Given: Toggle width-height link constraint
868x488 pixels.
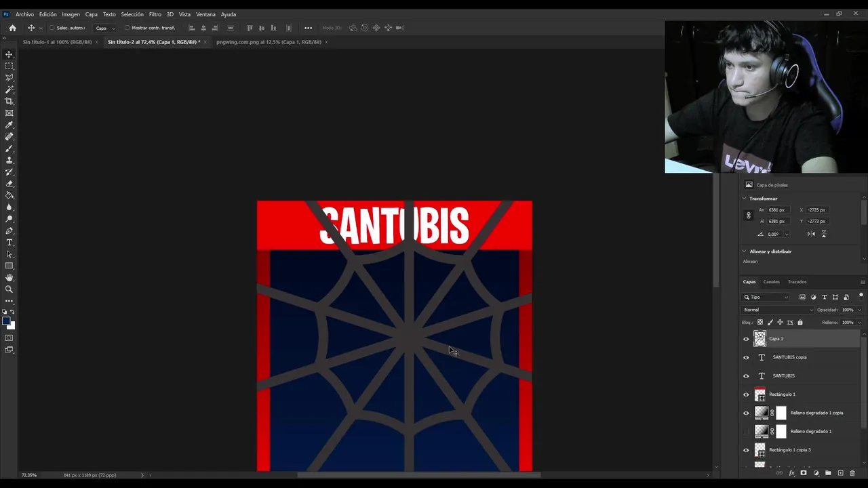Looking at the screenshot, I should (x=749, y=216).
